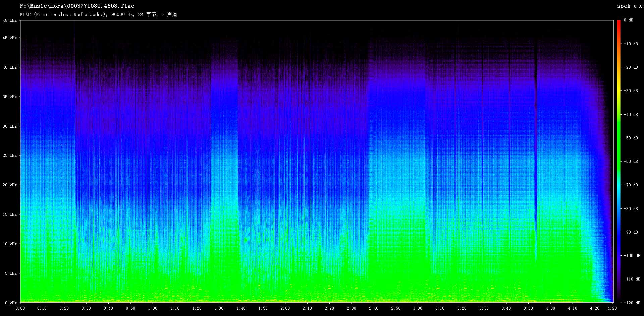Click the 0 kHz frequency label
Image resolution: width=644 pixels, height=316 pixels.
tap(11, 303)
